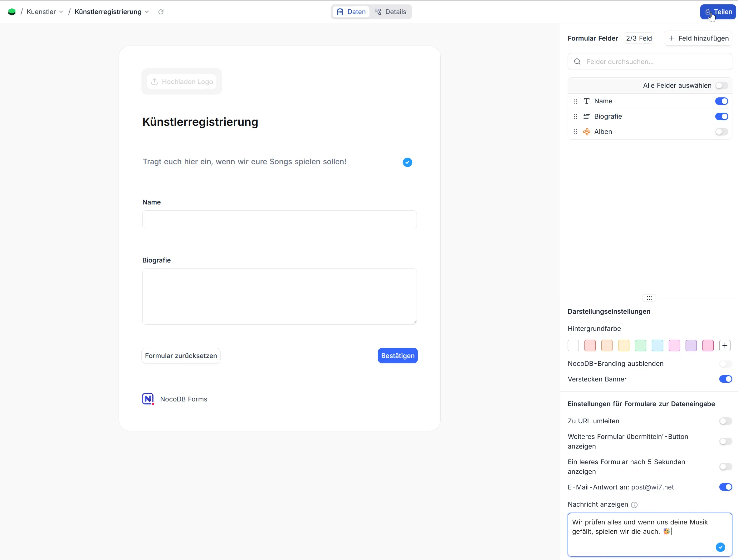
Task: Enable the Alben field toggle
Action: click(x=721, y=132)
